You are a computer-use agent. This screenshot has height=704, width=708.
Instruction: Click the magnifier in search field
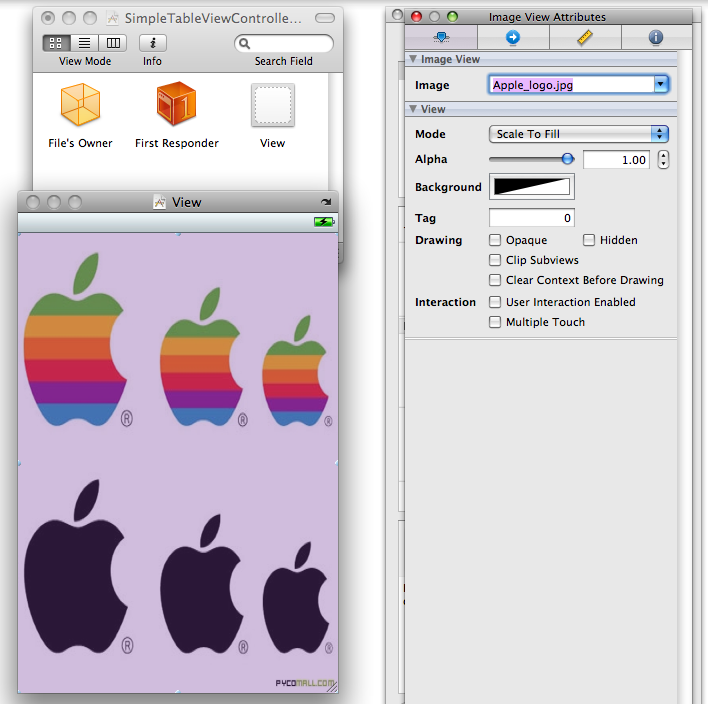coord(244,43)
